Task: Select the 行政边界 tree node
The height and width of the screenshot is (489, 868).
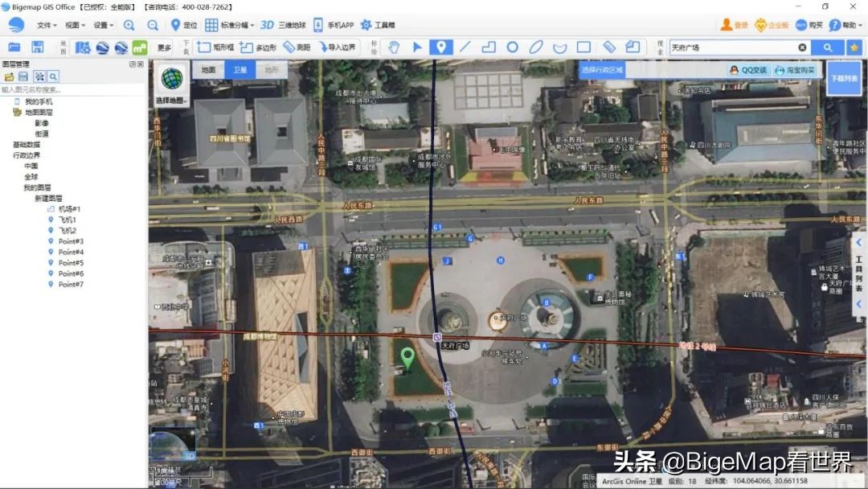Action: (27, 155)
